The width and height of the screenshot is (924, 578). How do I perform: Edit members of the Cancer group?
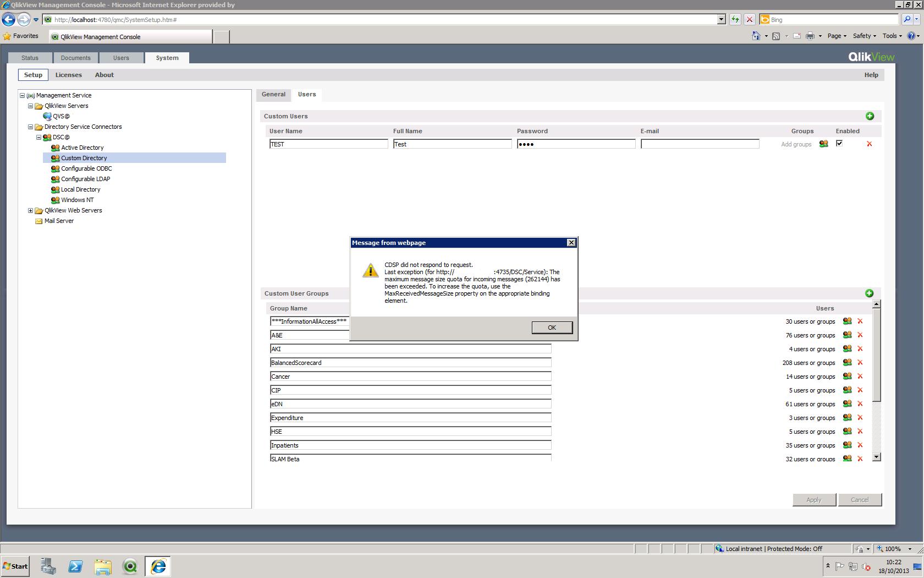(847, 376)
